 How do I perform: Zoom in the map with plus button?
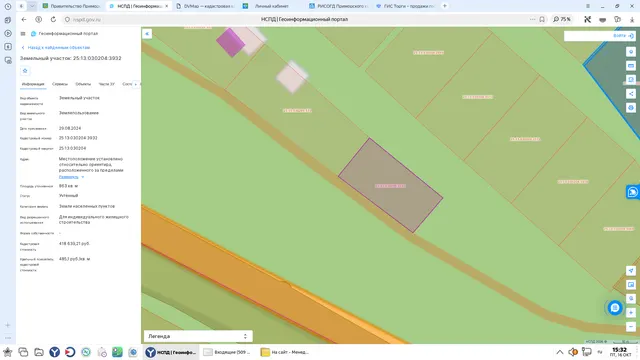click(x=631, y=313)
